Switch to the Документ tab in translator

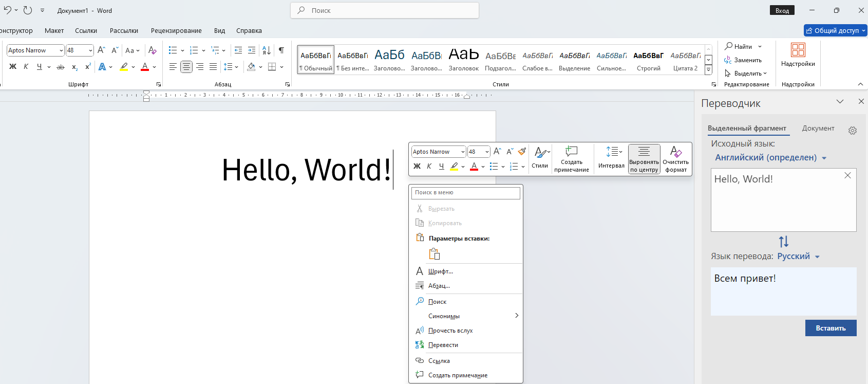[x=818, y=129]
